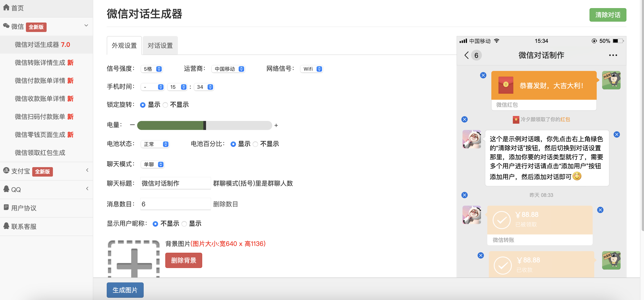The height and width of the screenshot is (300, 644).
Task: Open the hour dropdown showing 15
Action: pos(177,87)
